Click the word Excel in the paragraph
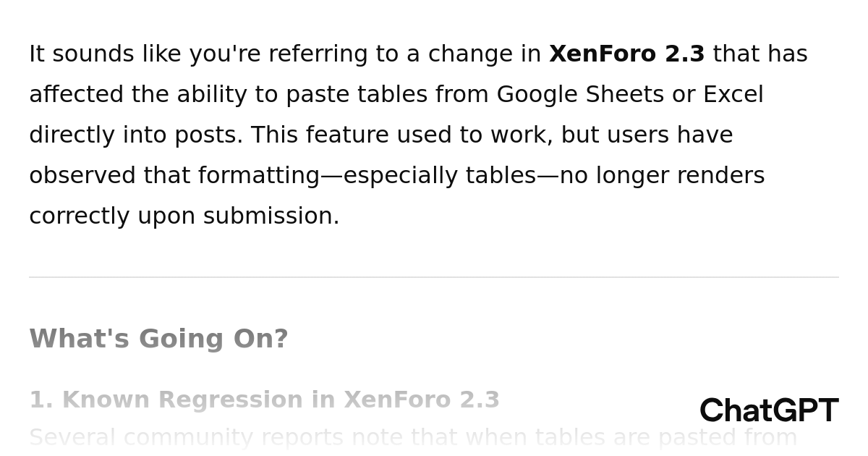This screenshot has width=868, height=456. 733,95
